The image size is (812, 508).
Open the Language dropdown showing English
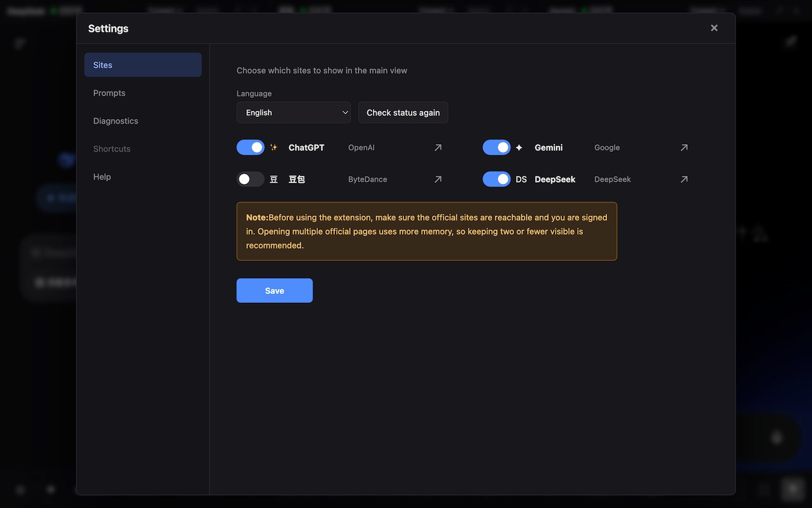[294, 112]
